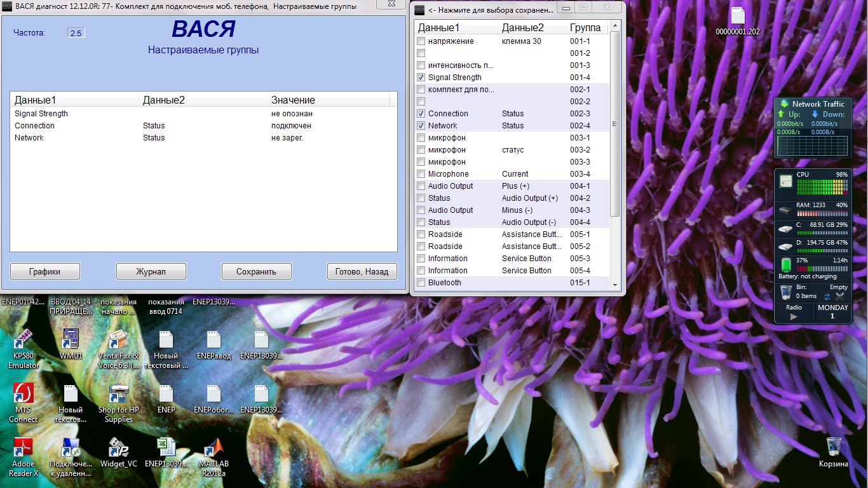
Task: Enable the Bluetooth 015-1 checkbox
Action: [x=421, y=283]
